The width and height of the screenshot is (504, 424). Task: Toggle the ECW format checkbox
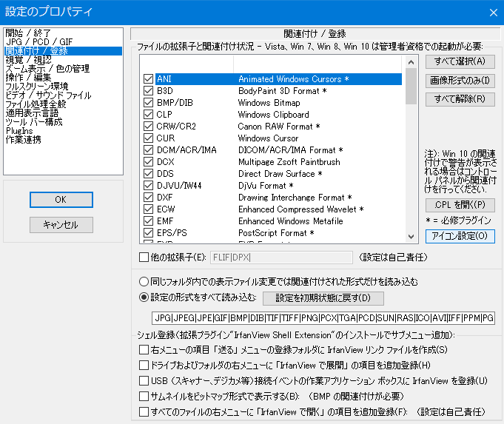[x=148, y=209]
